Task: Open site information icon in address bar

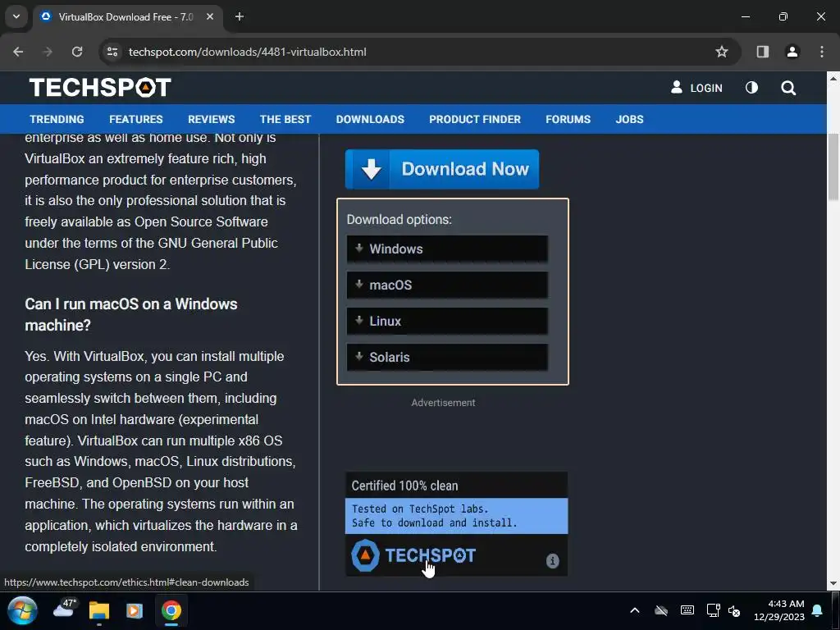Action: [x=112, y=52]
